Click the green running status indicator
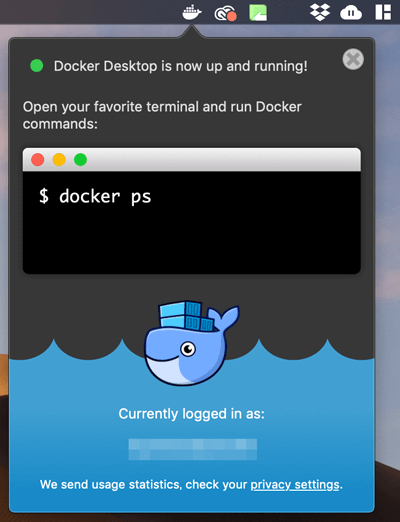 tap(37, 66)
